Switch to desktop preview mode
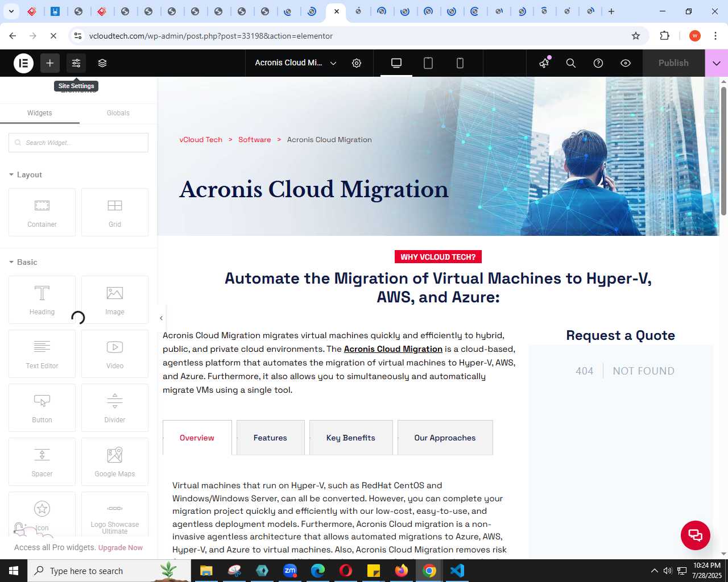The image size is (728, 582). click(396, 63)
